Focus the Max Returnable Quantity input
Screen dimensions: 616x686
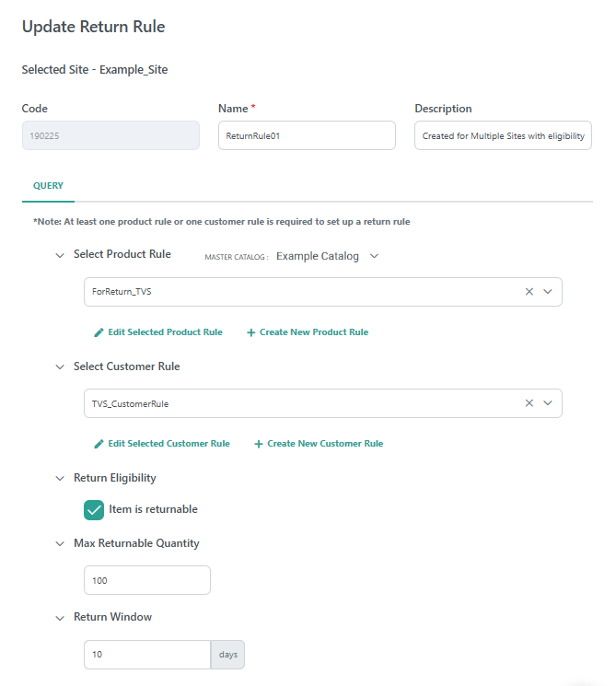[x=147, y=581]
